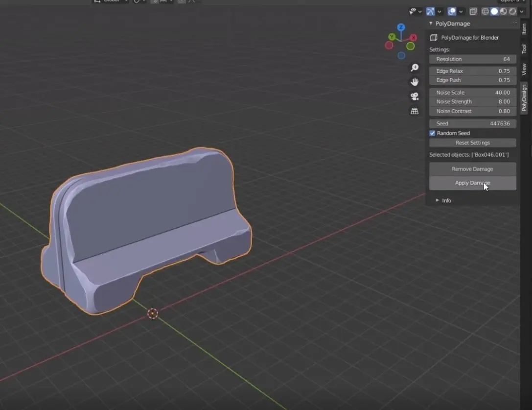Open the view object types visibility icon
Screen dimensions: 532x410
pos(413,11)
